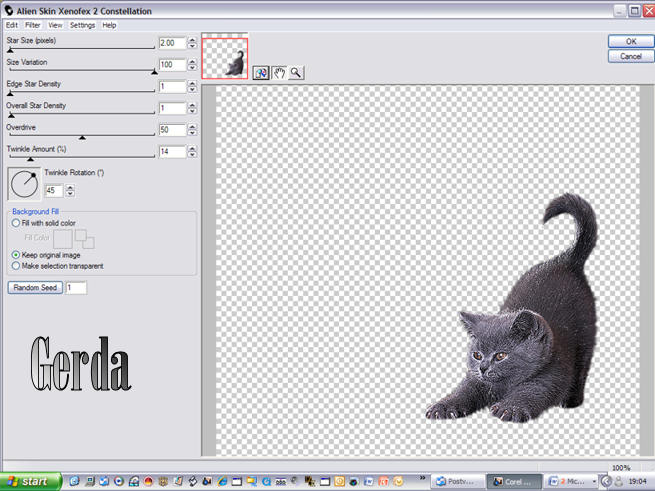Open the Settings menu
Image resolution: width=655 pixels, height=491 pixels.
[x=82, y=25]
